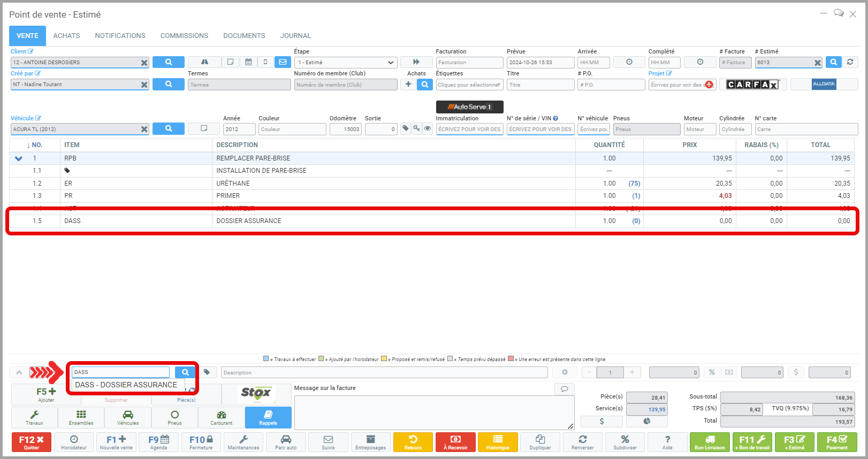Viewport: 868px width, 459px height.
Task: Click the Dupliquer copy icon
Action: pos(540,442)
